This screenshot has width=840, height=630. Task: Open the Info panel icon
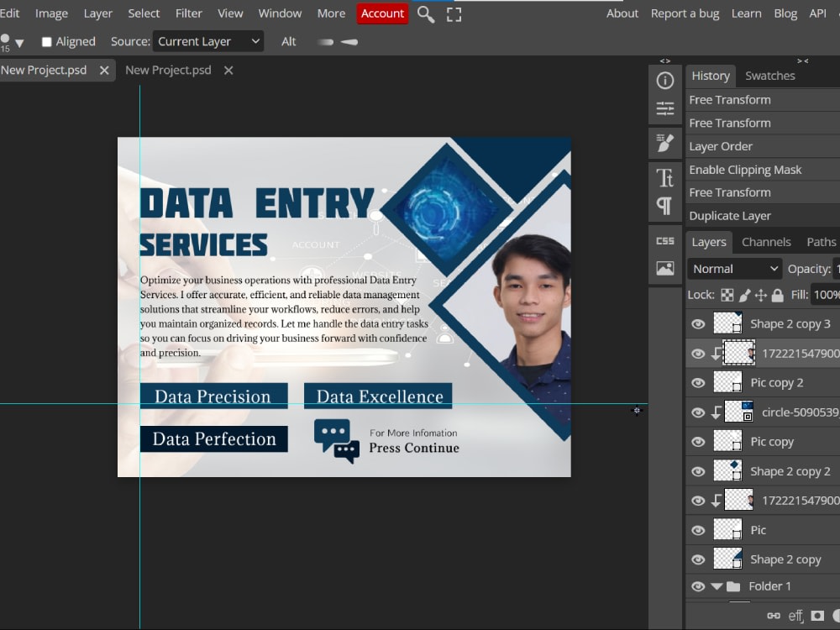click(664, 81)
